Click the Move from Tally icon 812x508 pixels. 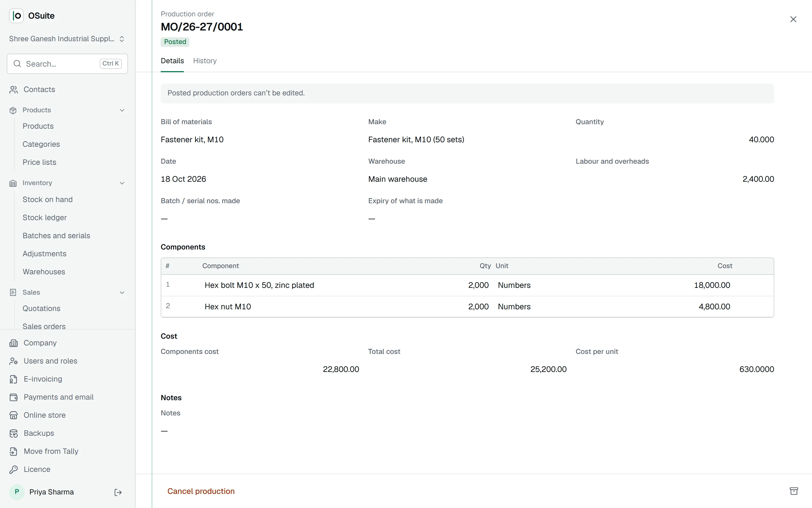[14, 452]
